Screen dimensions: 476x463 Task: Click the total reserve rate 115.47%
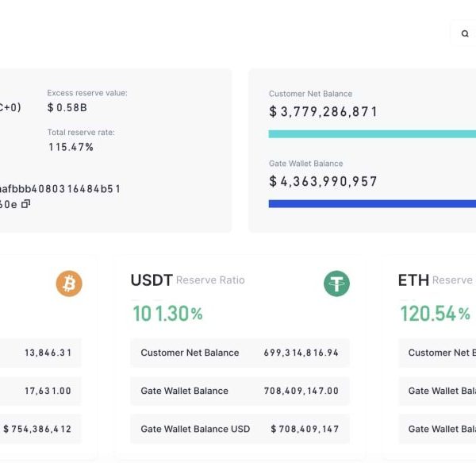[x=71, y=147]
